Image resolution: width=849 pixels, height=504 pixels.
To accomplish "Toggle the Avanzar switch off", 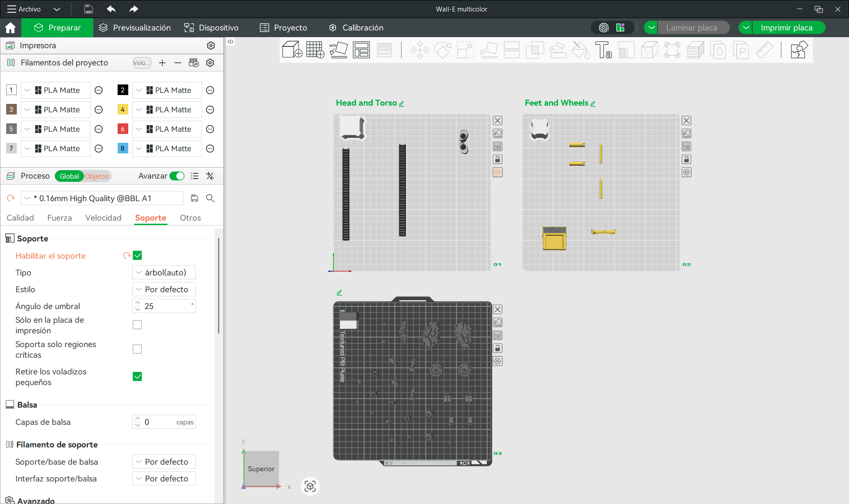I will click(x=177, y=176).
